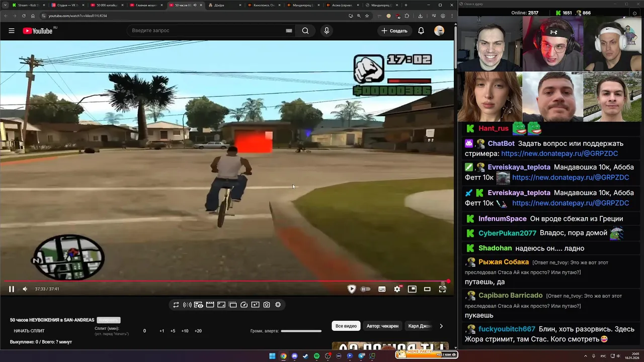Open Steam from the taskbar
The image size is (644, 362).
[x=305, y=356]
